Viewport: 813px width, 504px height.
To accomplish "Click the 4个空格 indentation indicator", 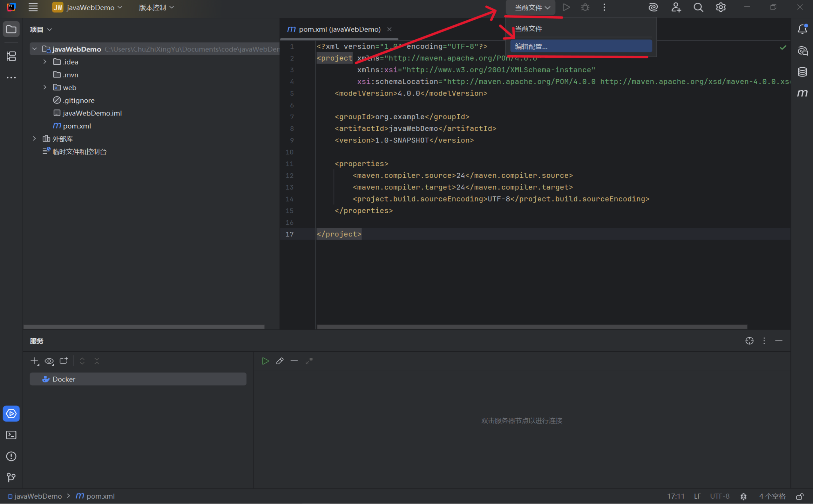I will click(x=772, y=496).
